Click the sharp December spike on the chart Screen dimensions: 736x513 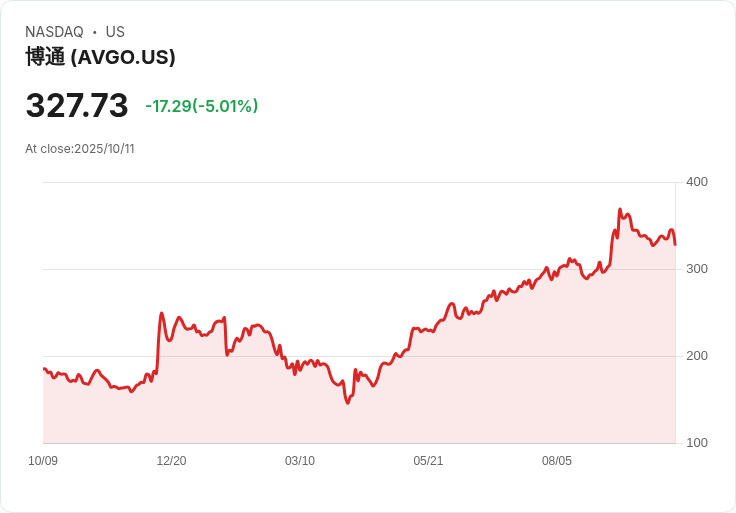(x=161, y=314)
